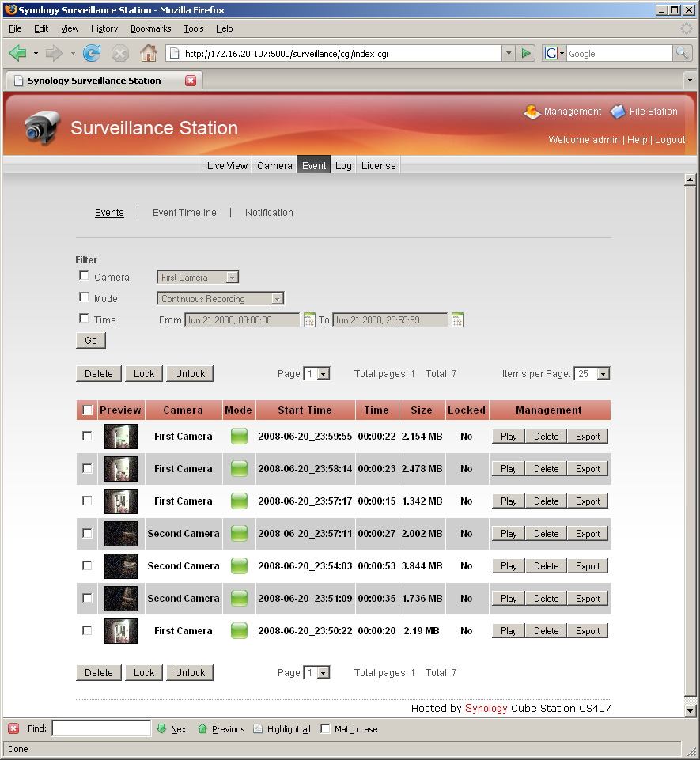700x760 pixels.
Task: Click the Logout link
Action: click(x=670, y=140)
